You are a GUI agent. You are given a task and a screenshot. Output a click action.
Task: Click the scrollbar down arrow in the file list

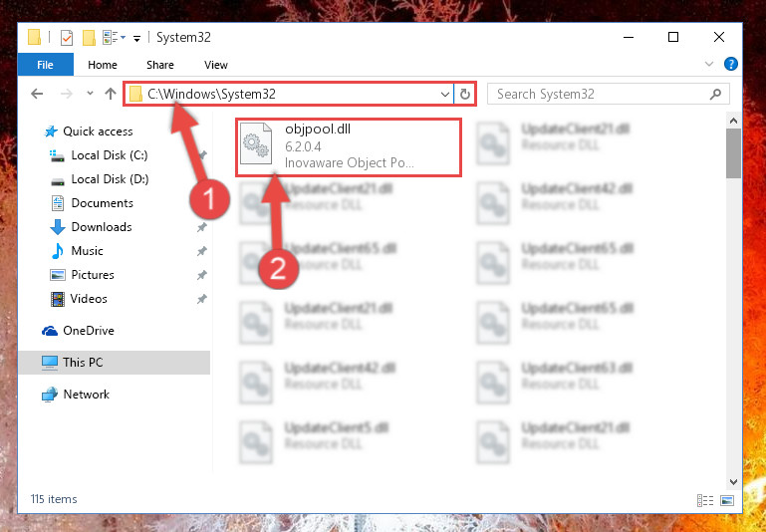(733, 482)
